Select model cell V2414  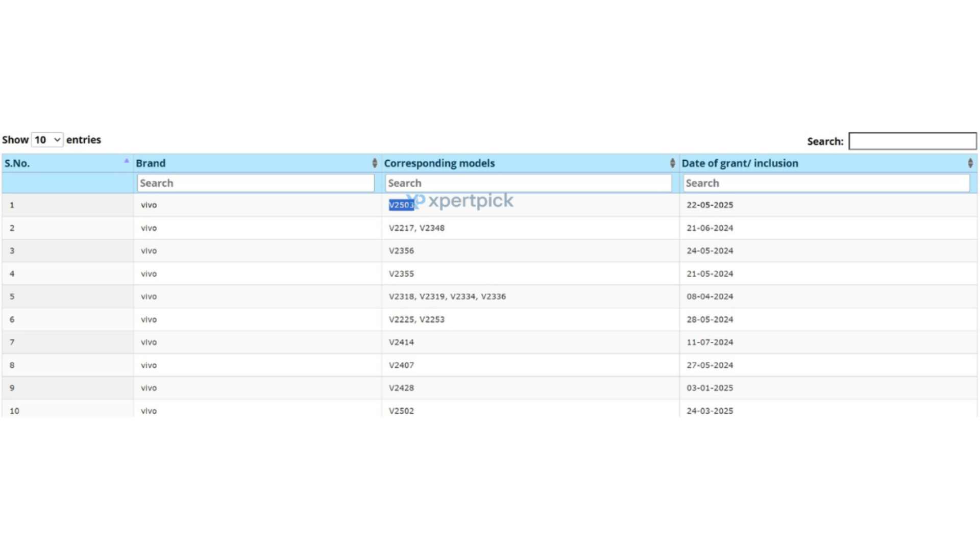(x=401, y=342)
